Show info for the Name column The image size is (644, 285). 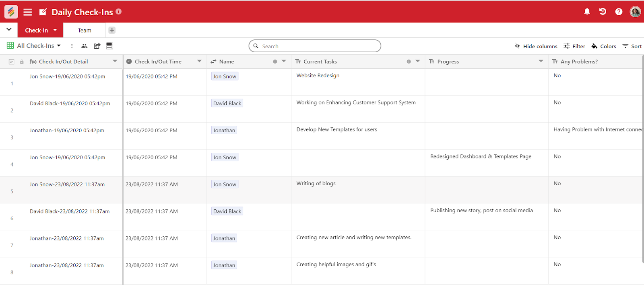(275, 62)
